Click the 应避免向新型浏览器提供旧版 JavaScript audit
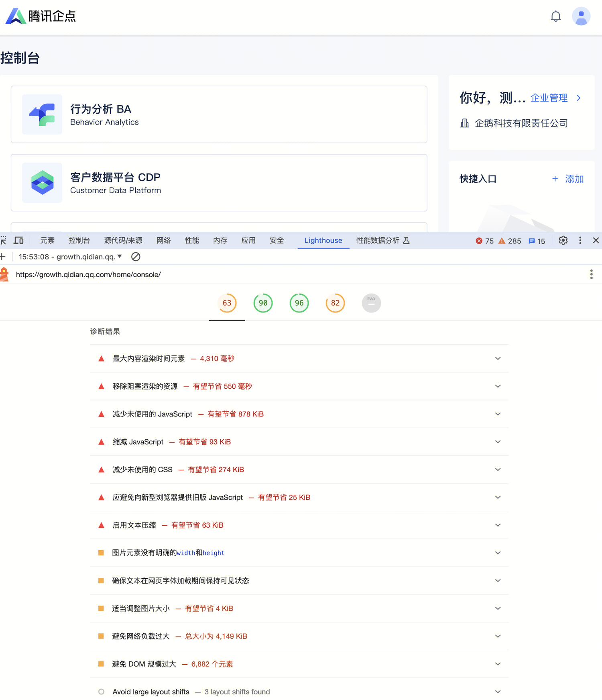The width and height of the screenshot is (602, 700). [299, 497]
